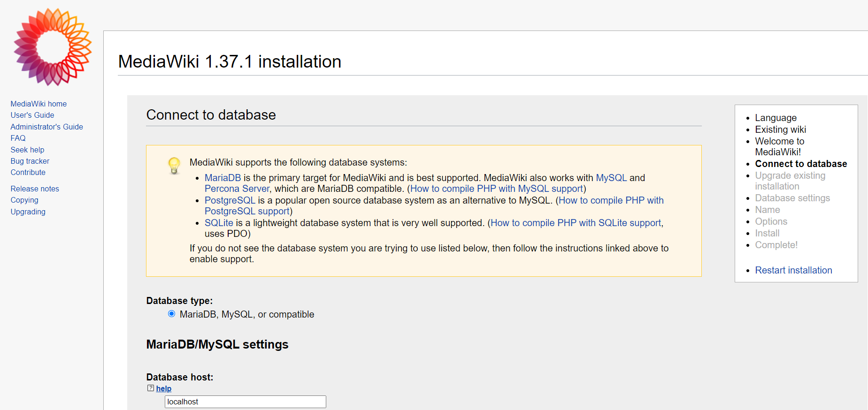Click the Welcome to MediaWiki! step

(779, 146)
